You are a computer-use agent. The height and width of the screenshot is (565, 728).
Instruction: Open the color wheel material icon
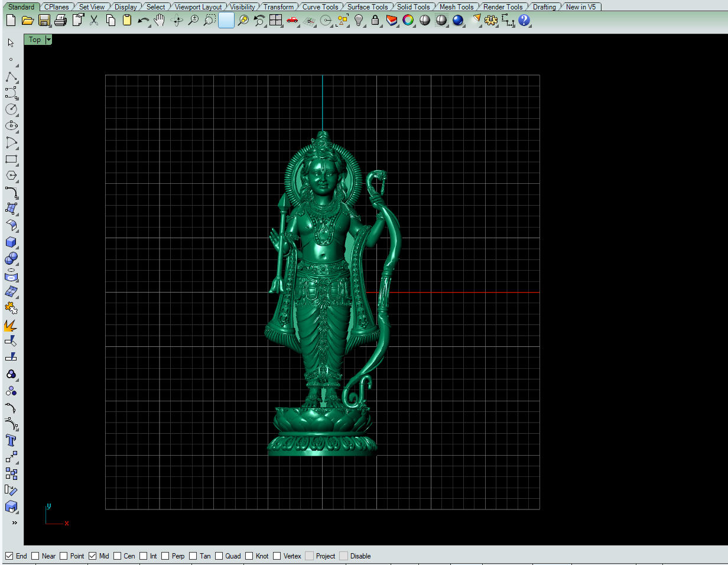point(408,21)
